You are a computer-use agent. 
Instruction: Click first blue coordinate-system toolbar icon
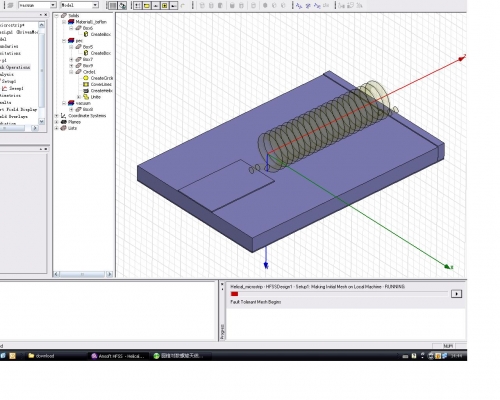coord(299,5)
